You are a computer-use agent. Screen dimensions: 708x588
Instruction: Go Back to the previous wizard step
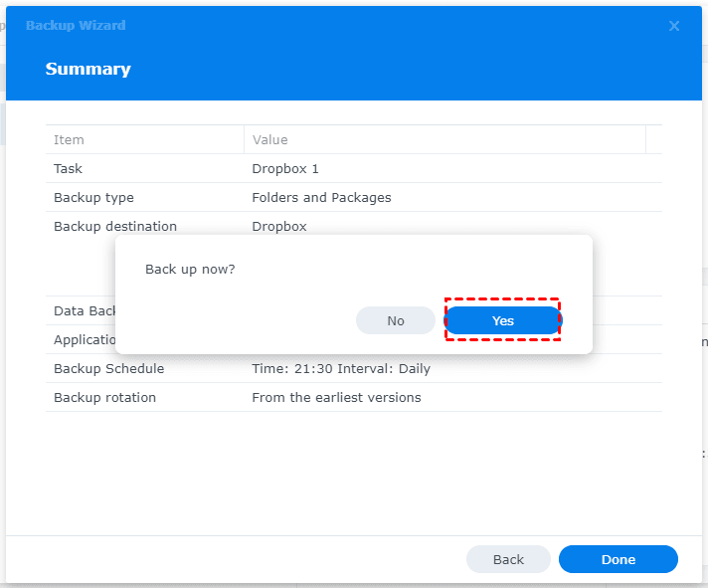click(508, 559)
